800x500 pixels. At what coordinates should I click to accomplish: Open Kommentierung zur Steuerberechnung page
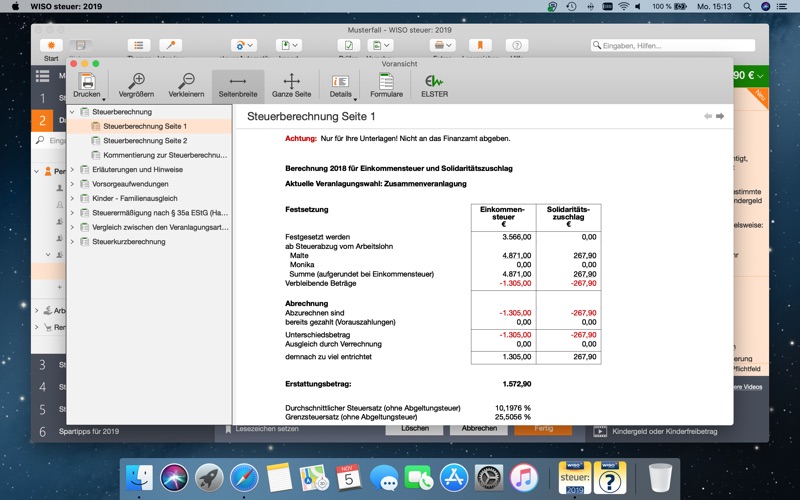tap(165, 155)
